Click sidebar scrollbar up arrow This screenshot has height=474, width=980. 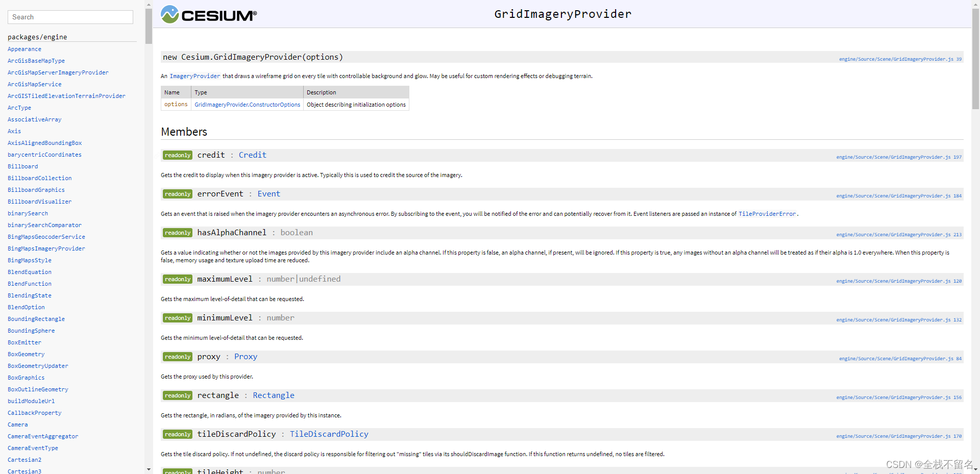click(149, 4)
